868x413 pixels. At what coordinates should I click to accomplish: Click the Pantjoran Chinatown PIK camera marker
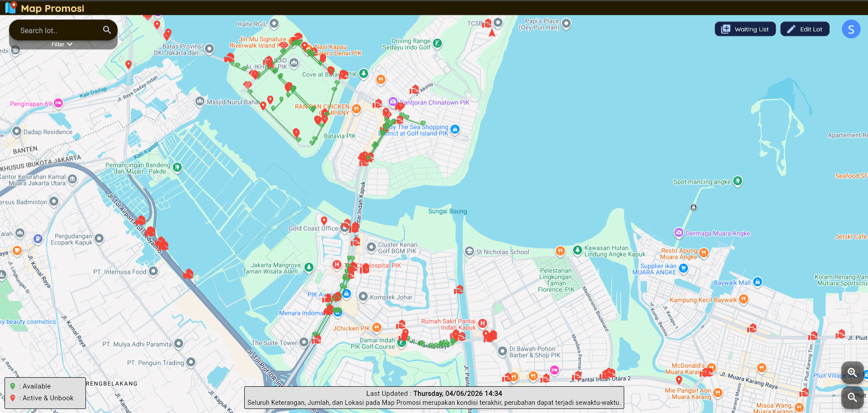click(393, 102)
